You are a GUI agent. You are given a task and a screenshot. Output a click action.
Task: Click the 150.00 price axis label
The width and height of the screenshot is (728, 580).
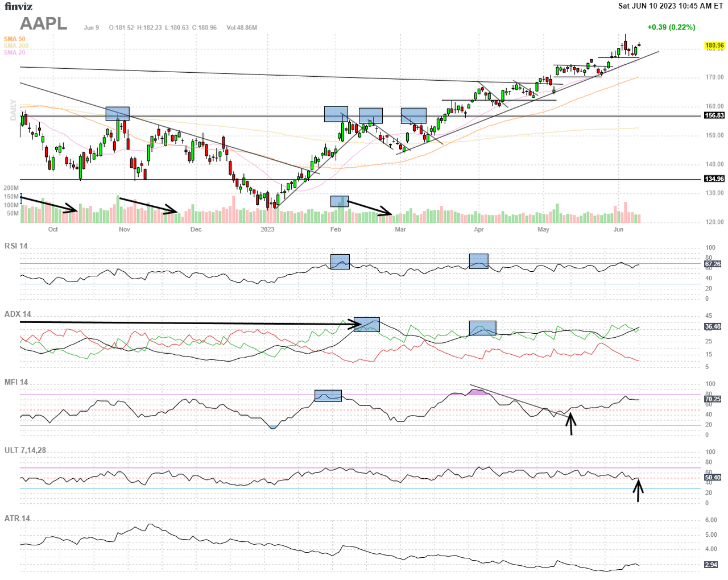point(715,135)
